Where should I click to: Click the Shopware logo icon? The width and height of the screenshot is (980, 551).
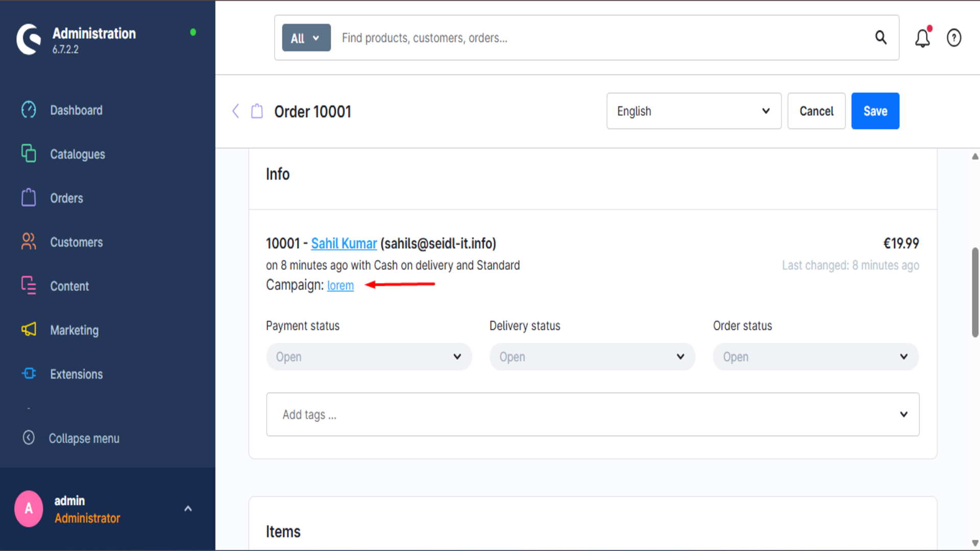click(x=29, y=39)
